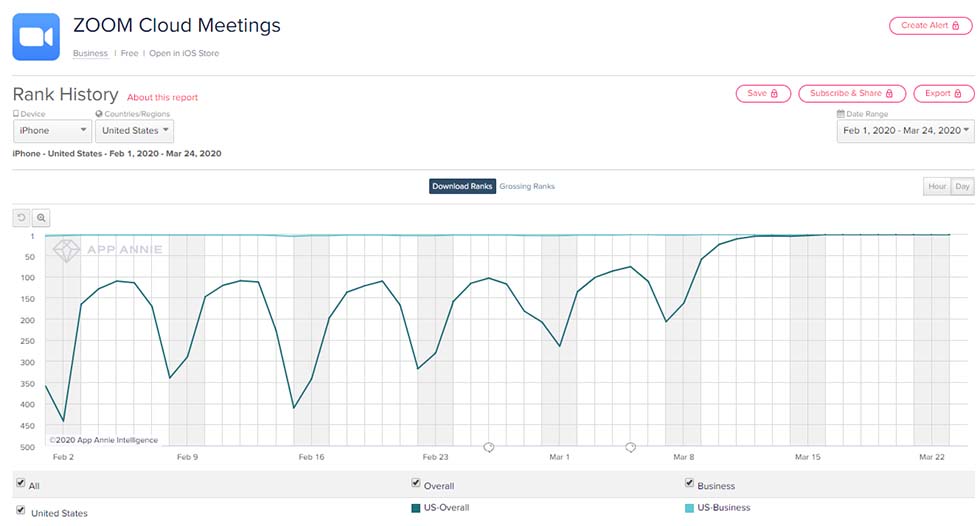
Task: Select the Hour granularity option
Action: click(937, 186)
